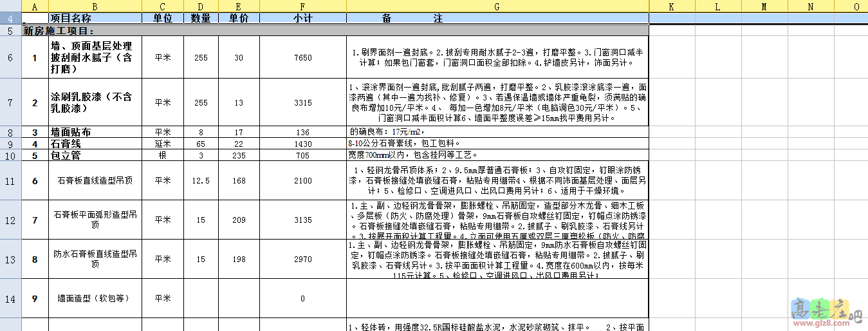Click the subtotal 2970 cell
The height and width of the screenshot is (331, 868).
[302, 259]
